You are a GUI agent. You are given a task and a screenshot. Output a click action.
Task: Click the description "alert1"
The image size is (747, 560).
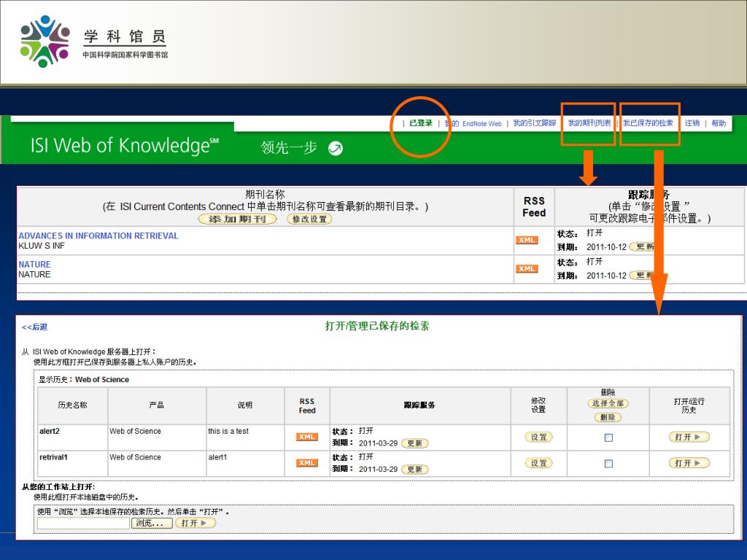click(217, 457)
